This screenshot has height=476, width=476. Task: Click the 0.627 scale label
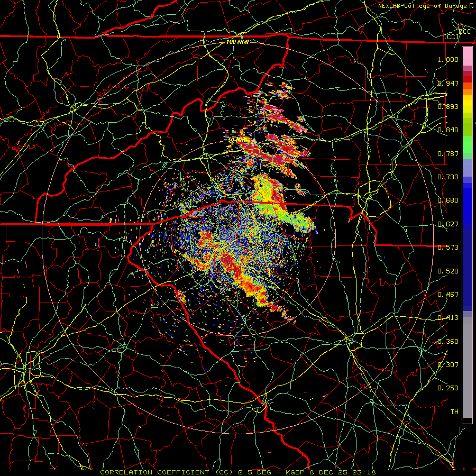click(x=448, y=224)
